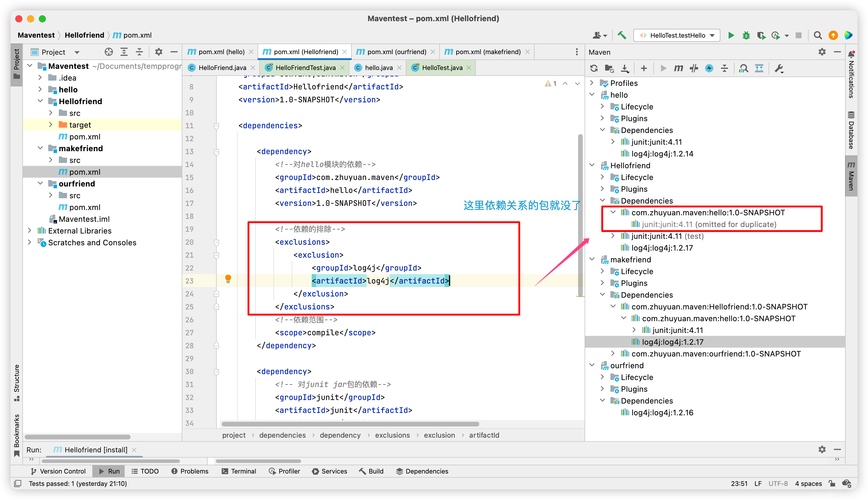
Task: Build project with hammer icon
Action: (x=622, y=35)
